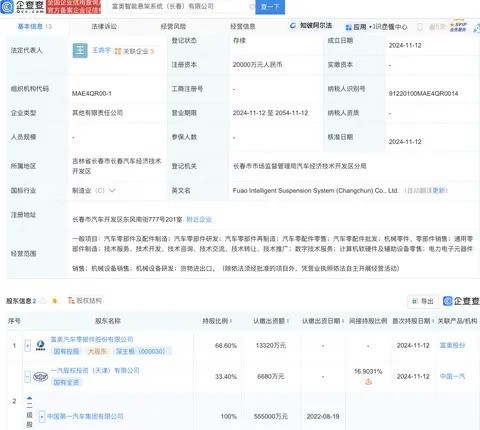
Task: Click the English name Fuao Intelligent Suspension System
Action: tap(315, 190)
